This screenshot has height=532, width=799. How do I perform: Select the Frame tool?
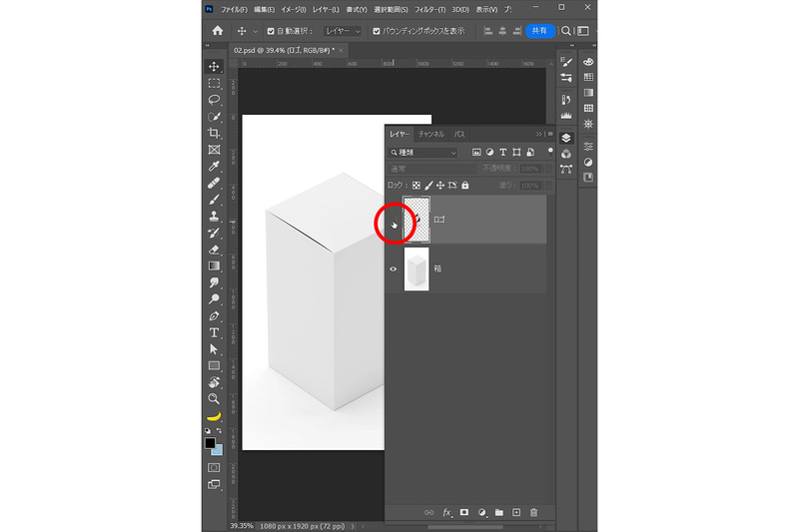point(214,150)
